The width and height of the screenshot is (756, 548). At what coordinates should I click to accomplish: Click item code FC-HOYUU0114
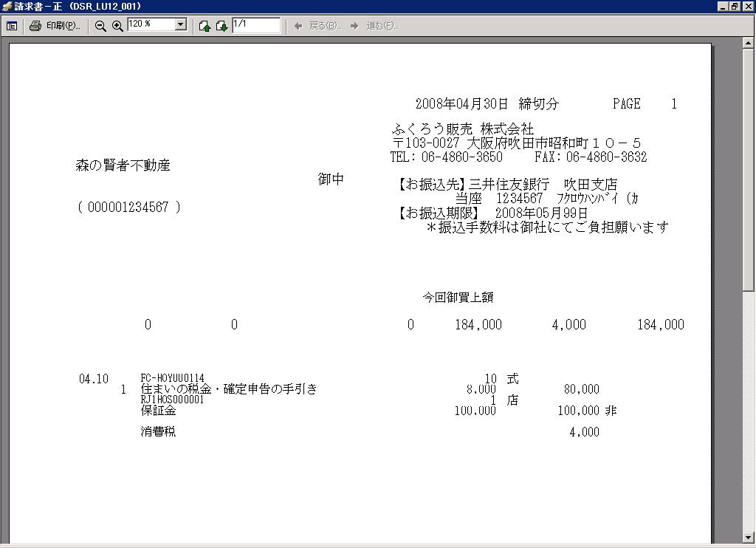pyautogui.click(x=173, y=377)
